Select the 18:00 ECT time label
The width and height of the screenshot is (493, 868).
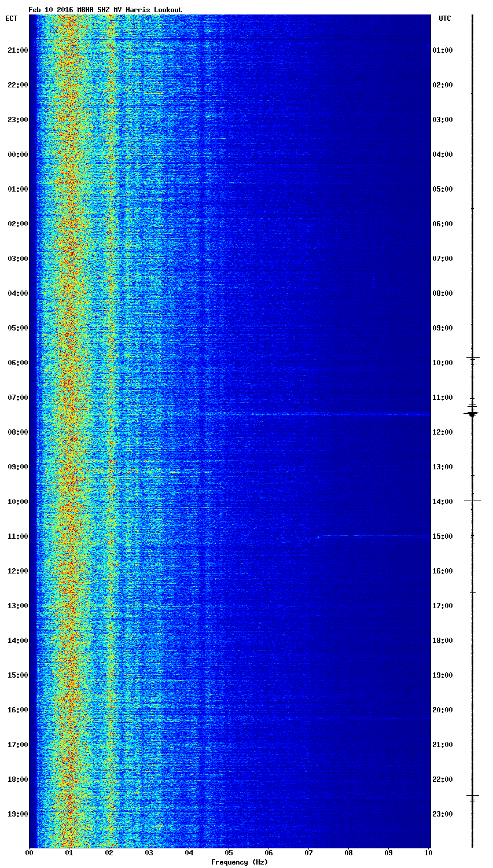(x=17, y=779)
